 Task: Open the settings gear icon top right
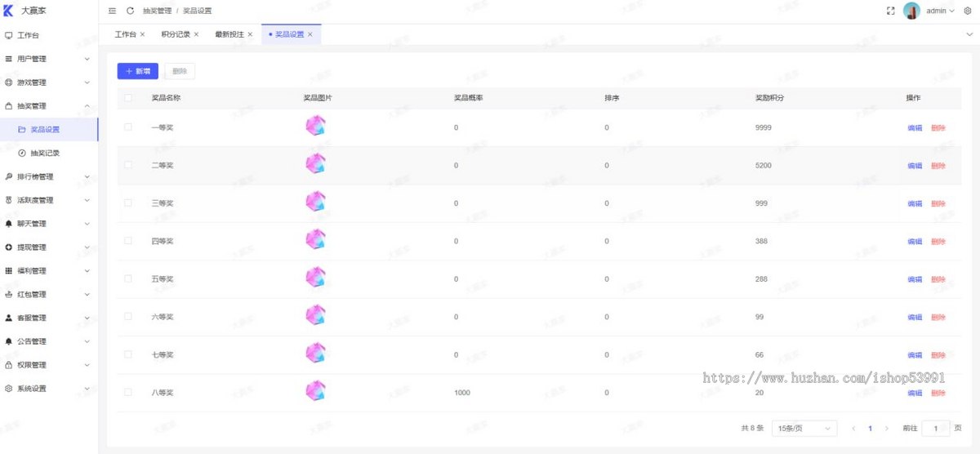[x=968, y=11]
